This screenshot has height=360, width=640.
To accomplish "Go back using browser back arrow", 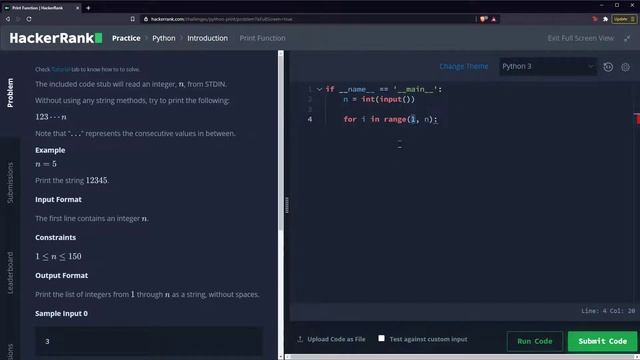I will pyautogui.click(x=8, y=19).
